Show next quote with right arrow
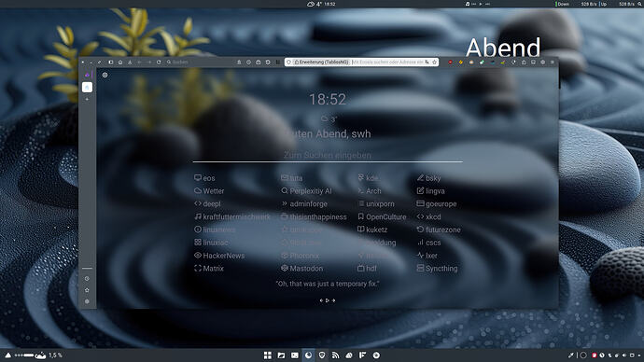This screenshot has height=362, width=644. 333,300
